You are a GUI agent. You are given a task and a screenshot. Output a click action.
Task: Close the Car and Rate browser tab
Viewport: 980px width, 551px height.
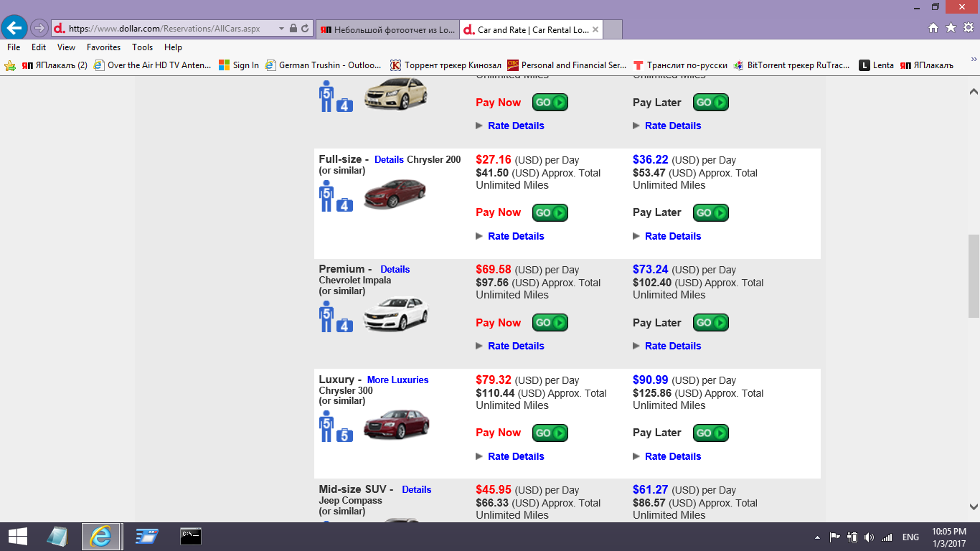[x=595, y=29]
